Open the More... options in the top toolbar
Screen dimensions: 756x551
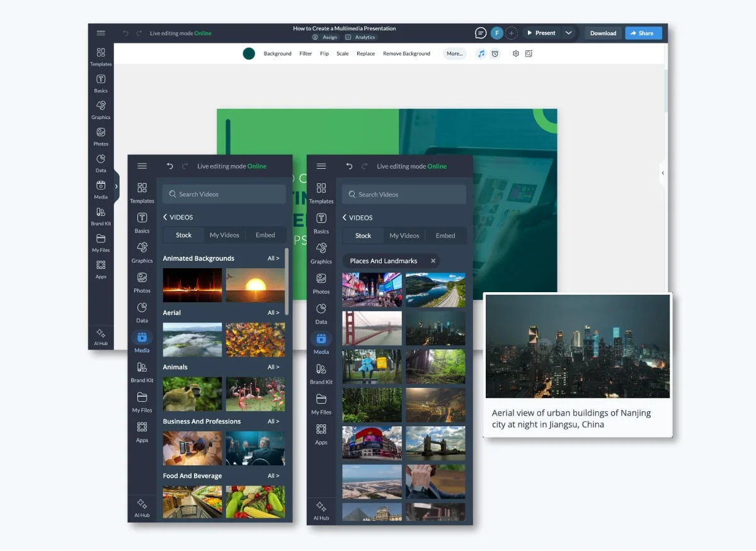454,54
